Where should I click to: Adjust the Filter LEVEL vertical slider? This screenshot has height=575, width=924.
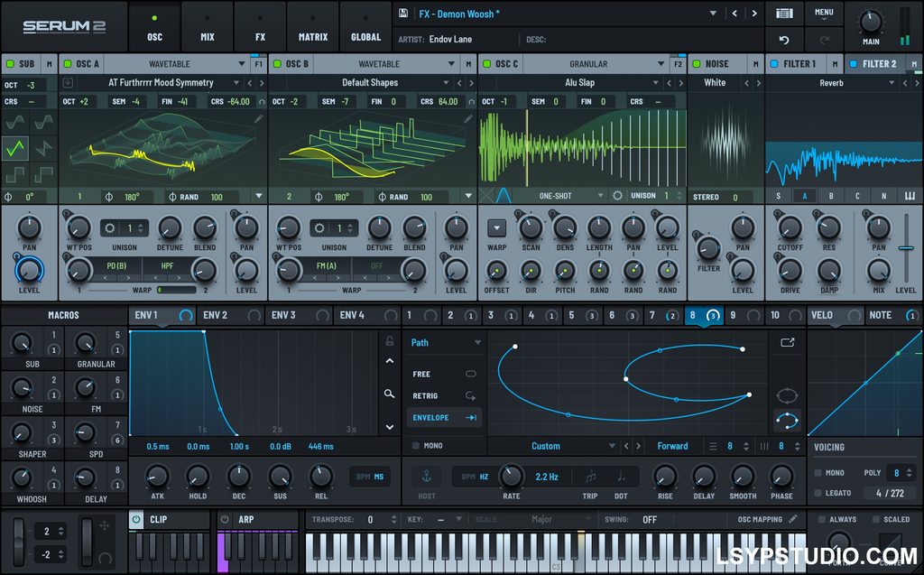[x=906, y=247]
